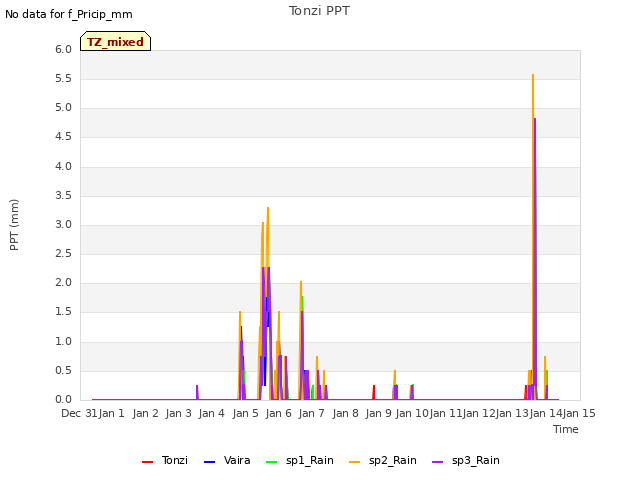Click the Jan 7 x-axis tick label
The height and width of the screenshot is (480, 640).
click(311, 413)
